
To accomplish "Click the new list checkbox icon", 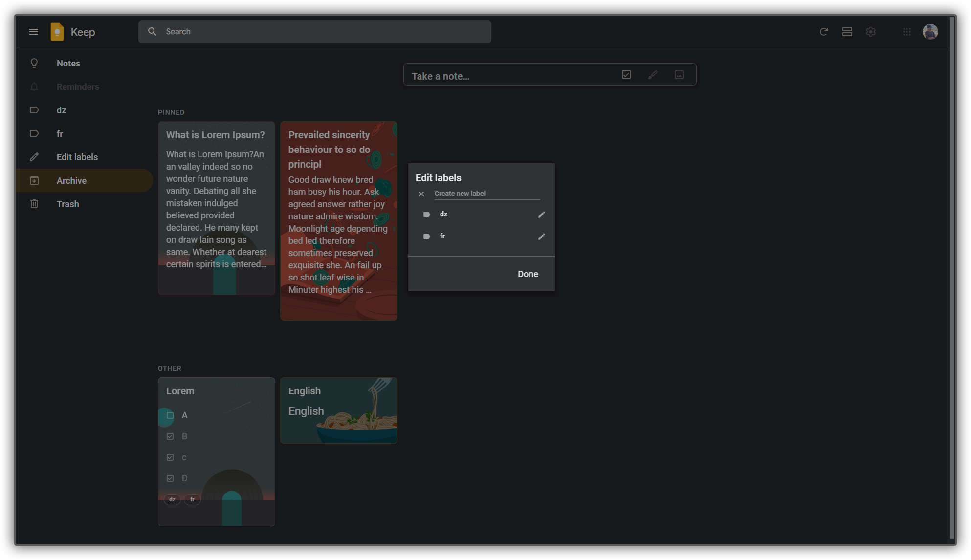I will [x=626, y=75].
